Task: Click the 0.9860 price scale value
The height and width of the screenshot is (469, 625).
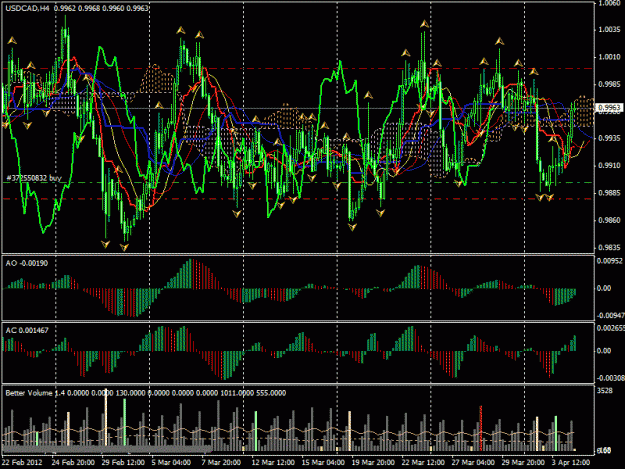Action: pyautogui.click(x=609, y=220)
